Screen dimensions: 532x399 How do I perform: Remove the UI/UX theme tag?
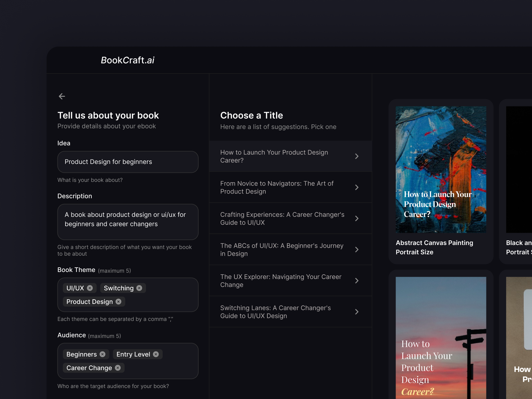[x=90, y=288]
